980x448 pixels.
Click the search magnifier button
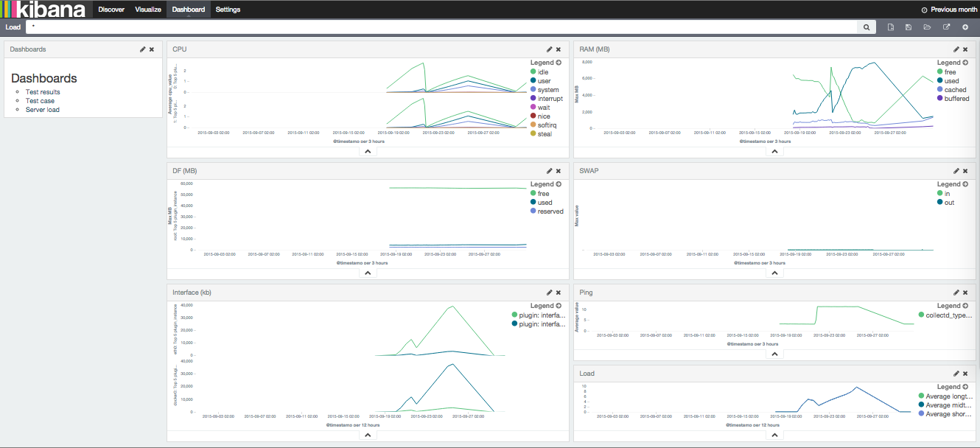(x=867, y=27)
